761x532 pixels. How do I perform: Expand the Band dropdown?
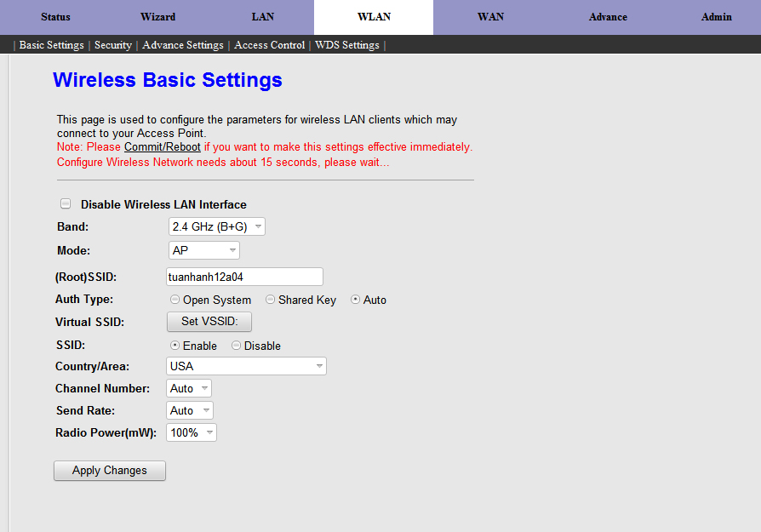(x=216, y=226)
